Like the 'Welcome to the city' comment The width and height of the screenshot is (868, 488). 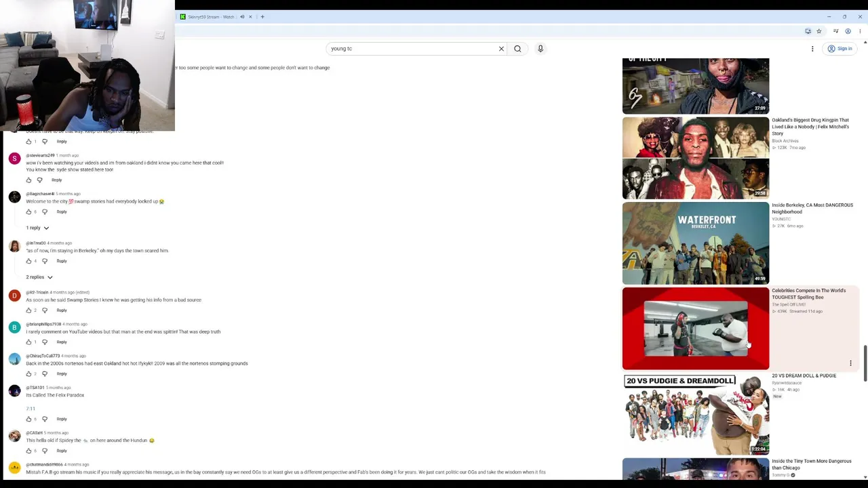[x=28, y=212]
